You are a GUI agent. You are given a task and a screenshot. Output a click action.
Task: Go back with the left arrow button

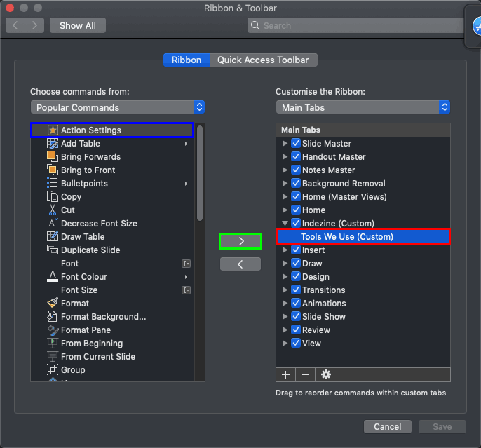[15, 25]
